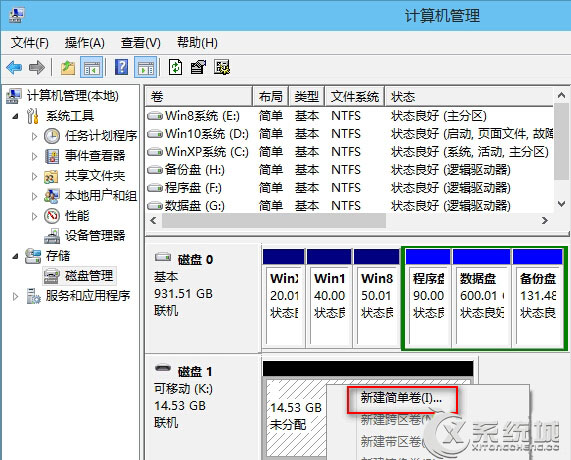
Task: Select the 20.01 GB WinXP partition block
Action: [x=283, y=298]
